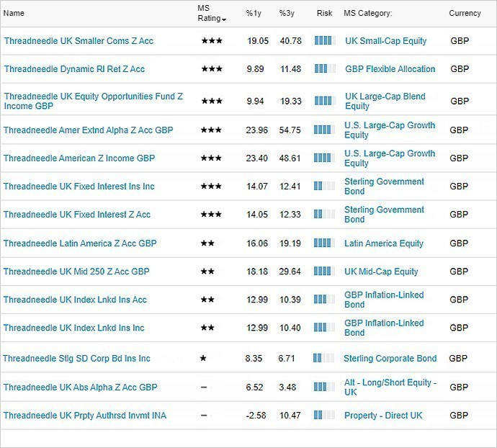This screenshot has width=497, height=448.
Task: Open Threadneedle UK Prpty Authrsd Invmt INA
Action: (84, 416)
